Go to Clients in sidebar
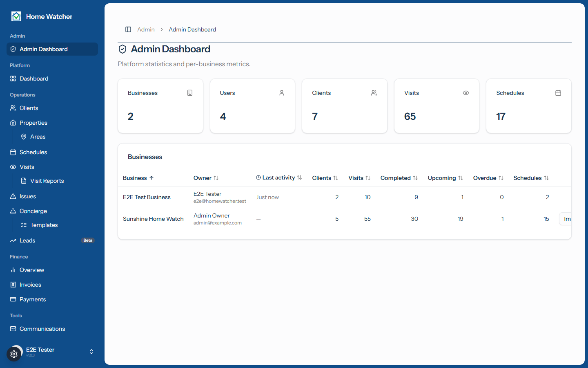 [x=52, y=108]
